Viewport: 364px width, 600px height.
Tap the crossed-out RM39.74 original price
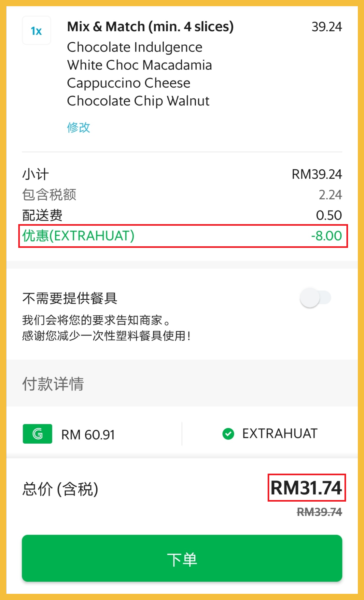[x=319, y=512]
